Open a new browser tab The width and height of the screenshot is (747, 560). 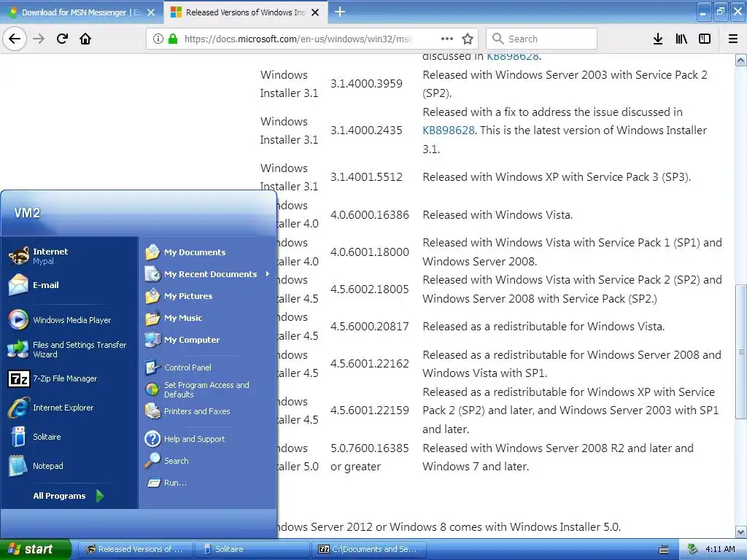pyautogui.click(x=340, y=12)
